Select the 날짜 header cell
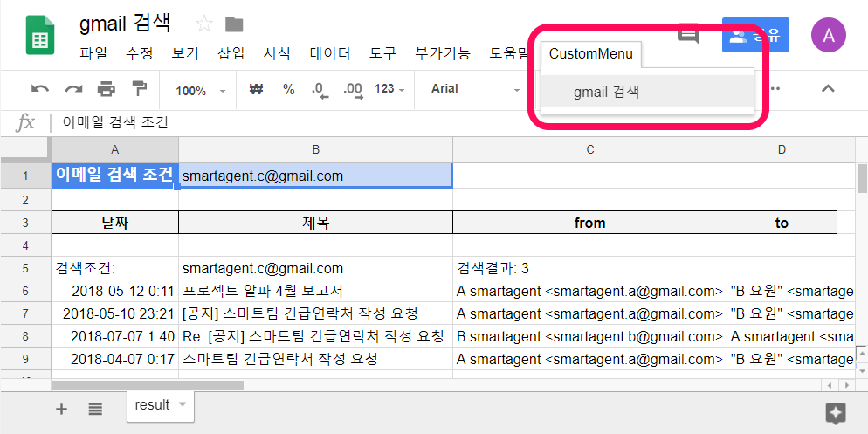The image size is (868, 434). pos(115,223)
